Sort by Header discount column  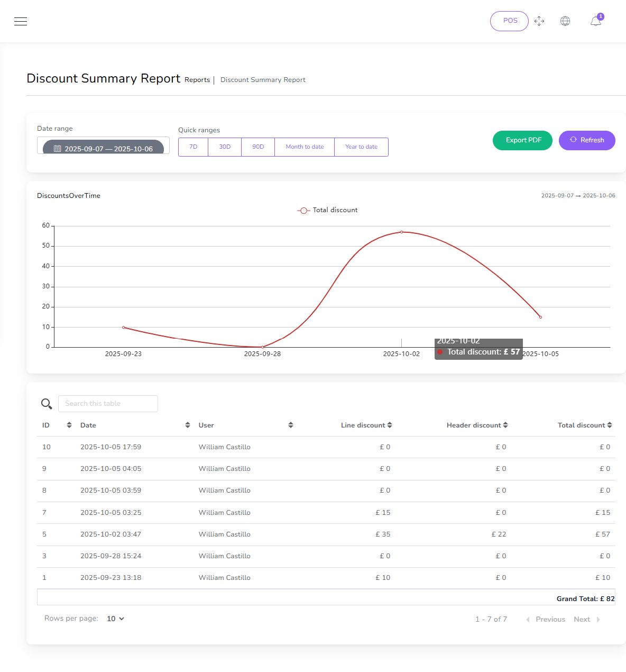pos(477,425)
